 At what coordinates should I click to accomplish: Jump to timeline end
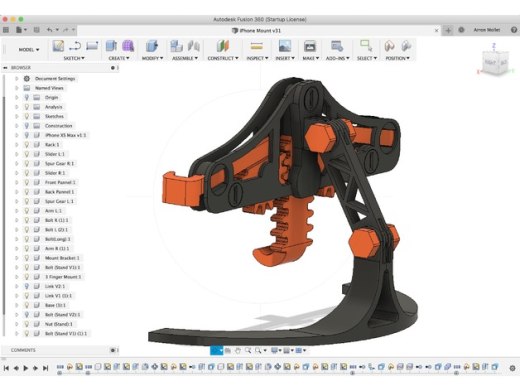point(45,368)
